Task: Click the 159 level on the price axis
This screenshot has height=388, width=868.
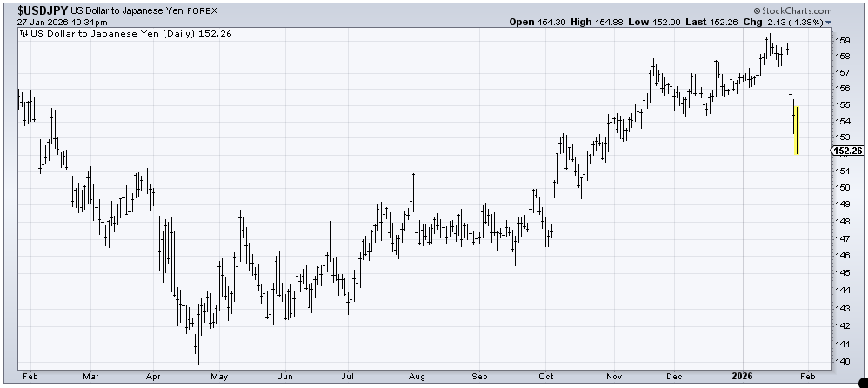Action: 842,41
